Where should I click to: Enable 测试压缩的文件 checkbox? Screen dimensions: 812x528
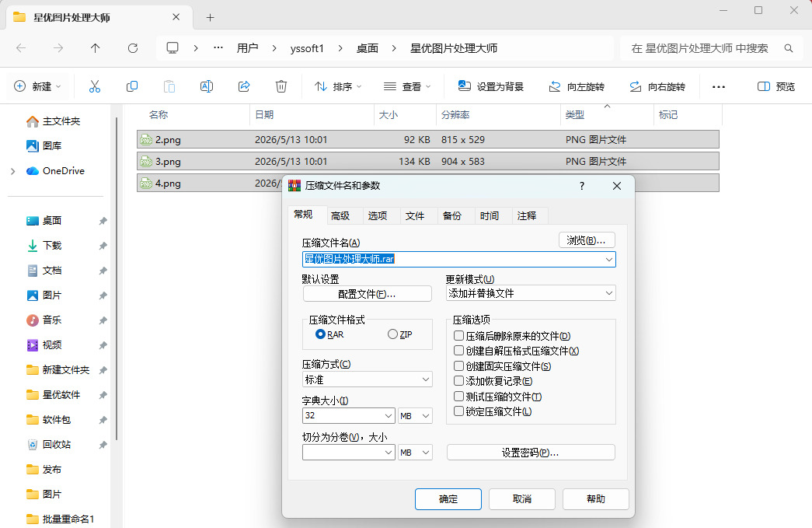458,397
